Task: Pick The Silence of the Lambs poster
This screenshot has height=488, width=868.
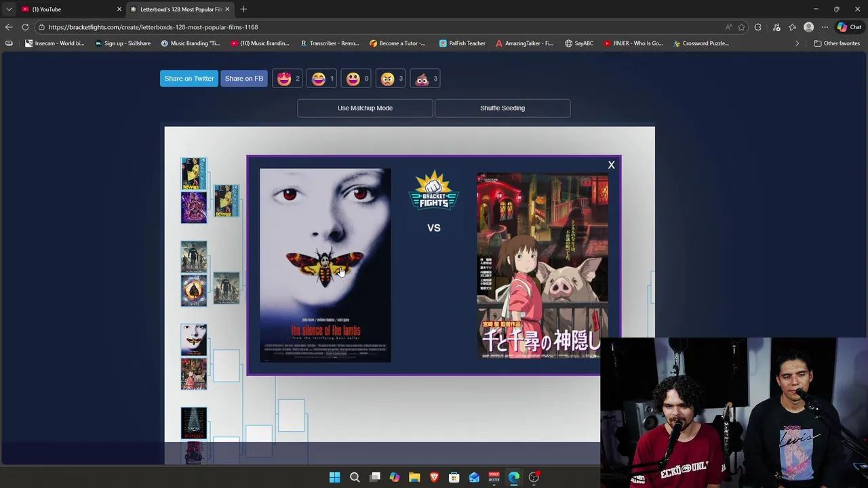Action: pyautogui.click(x=325, y=265)
